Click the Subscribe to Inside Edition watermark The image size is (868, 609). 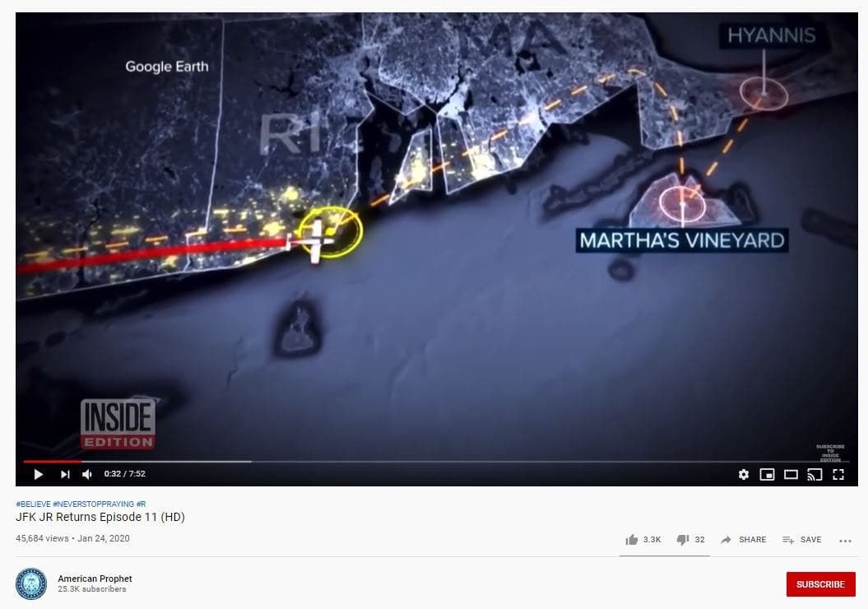click(830, 453)
